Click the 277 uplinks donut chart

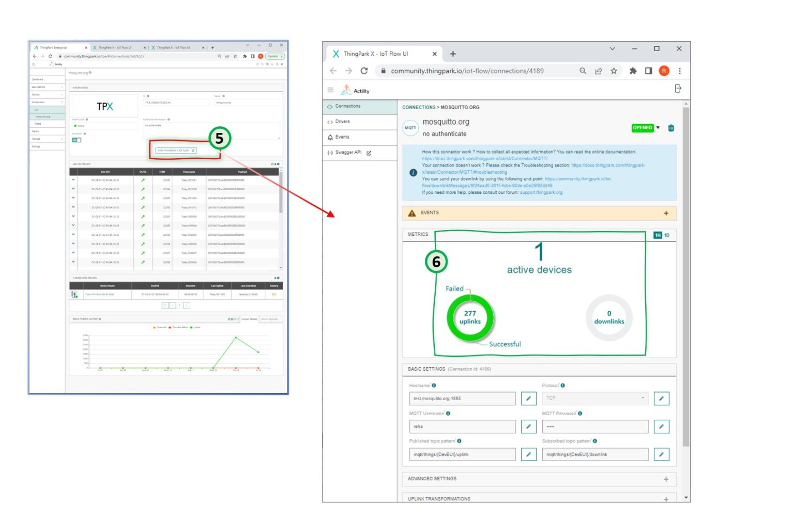coord(470,318)
